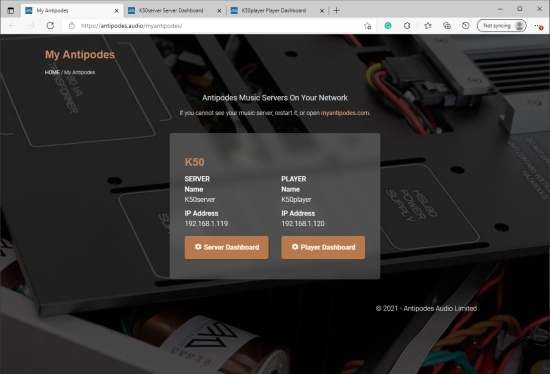Click the server IP 192.168.1.119
The width and height of the screenshot is (550, 374).
point(206,223)
